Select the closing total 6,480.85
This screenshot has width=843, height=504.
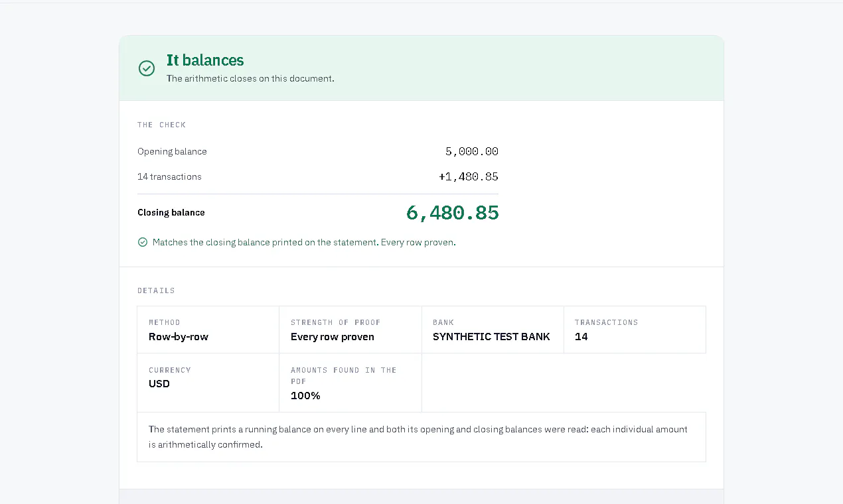pos(453,213)
